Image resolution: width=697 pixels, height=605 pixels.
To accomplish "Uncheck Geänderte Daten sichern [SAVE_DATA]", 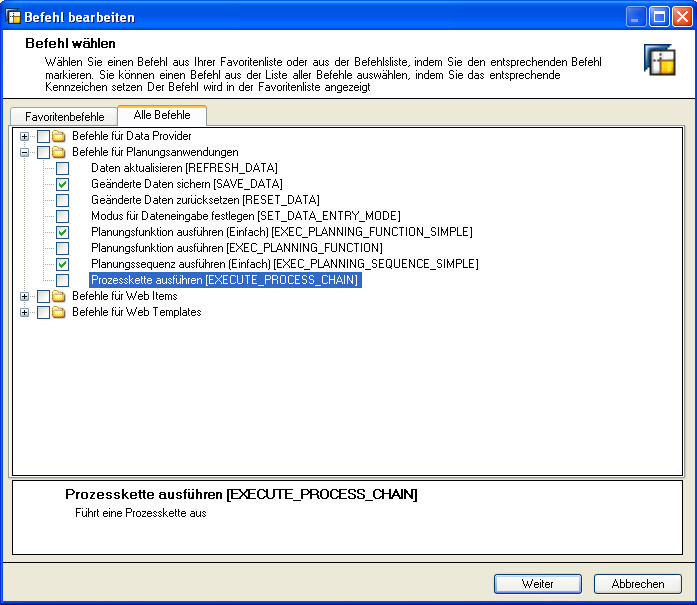I will pos(62,184).
